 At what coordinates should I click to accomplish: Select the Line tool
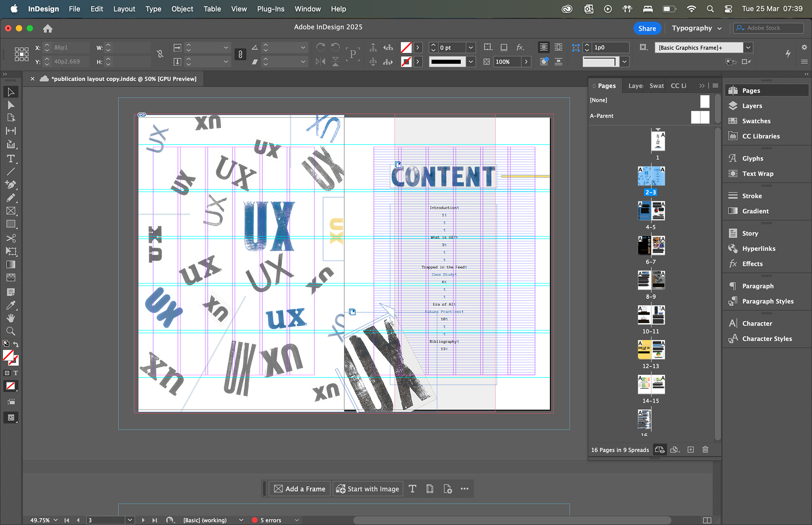[11, 172]
